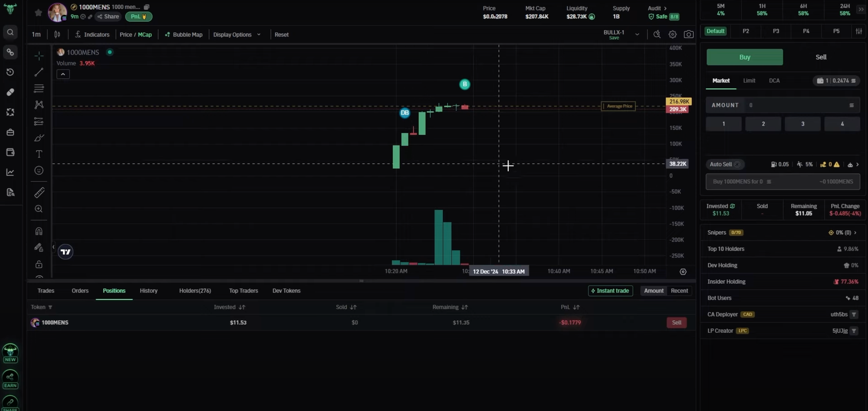This screenshot has width=868, height=411.
Task: Switch to the Top Traders tab
Action: tap(243, 291)
